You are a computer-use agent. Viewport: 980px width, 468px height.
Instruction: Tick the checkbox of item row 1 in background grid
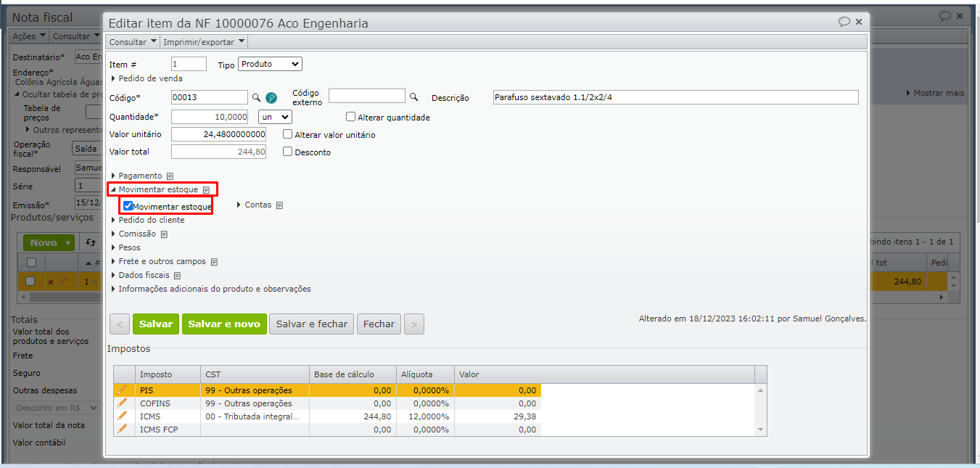tap(30, 282)
